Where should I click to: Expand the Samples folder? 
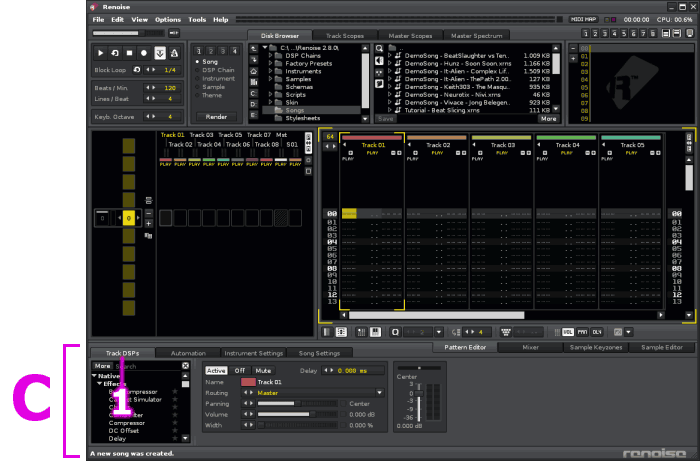(270, 79)
